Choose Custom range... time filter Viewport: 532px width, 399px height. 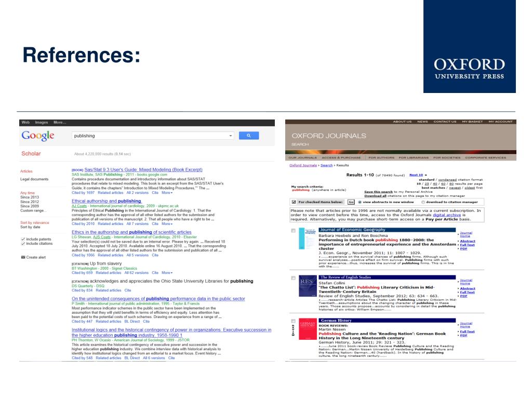pyautogui.click(x=33, y=211)
